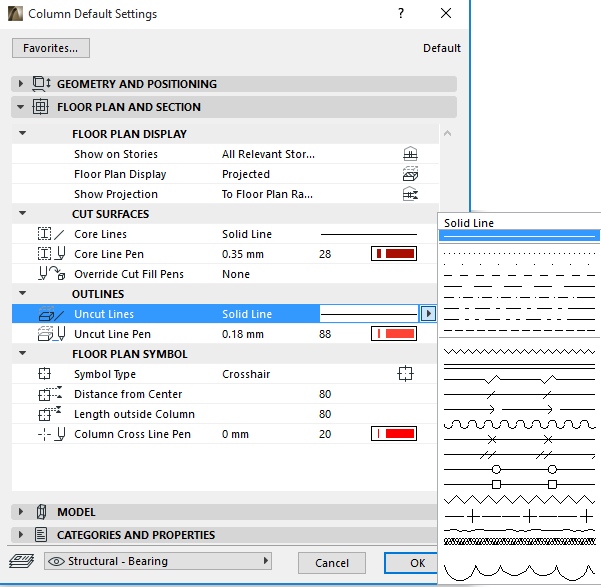This screenshot has width=601, height=587.
Task: Click the Core Lines solid line preview
Action: pos(369,234)
